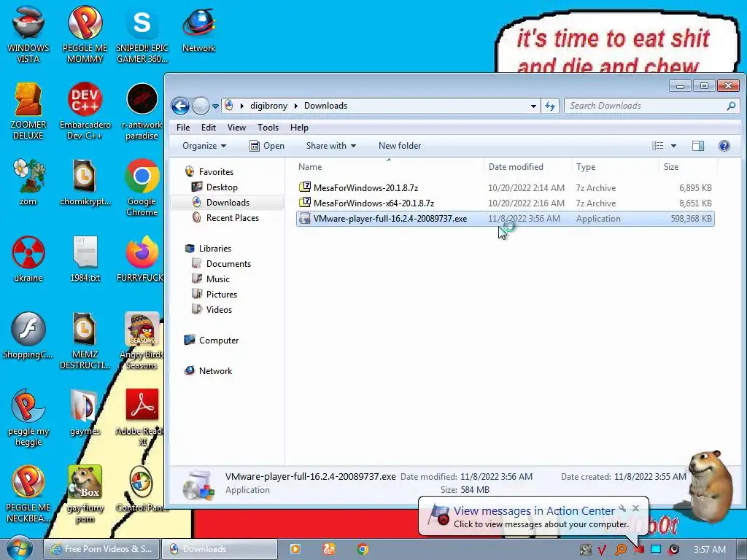Select the Embarcadero Dev-C++ desktop icon

[85, 111]
